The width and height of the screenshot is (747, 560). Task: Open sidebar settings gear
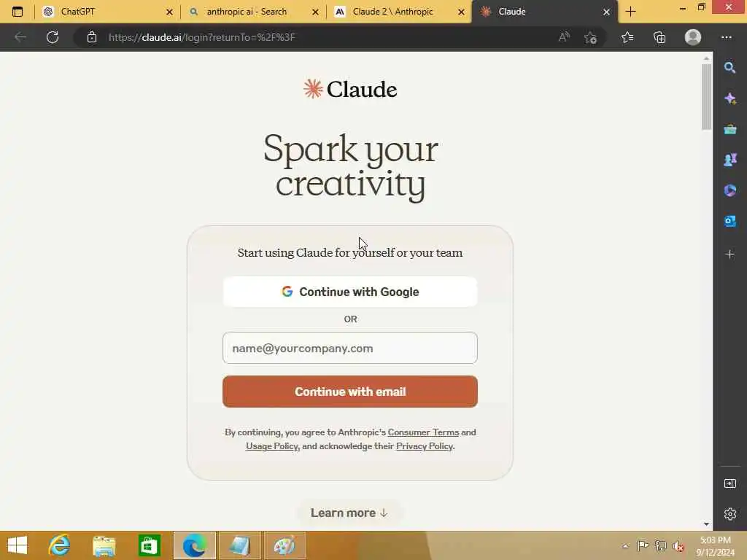click(729, 514)
